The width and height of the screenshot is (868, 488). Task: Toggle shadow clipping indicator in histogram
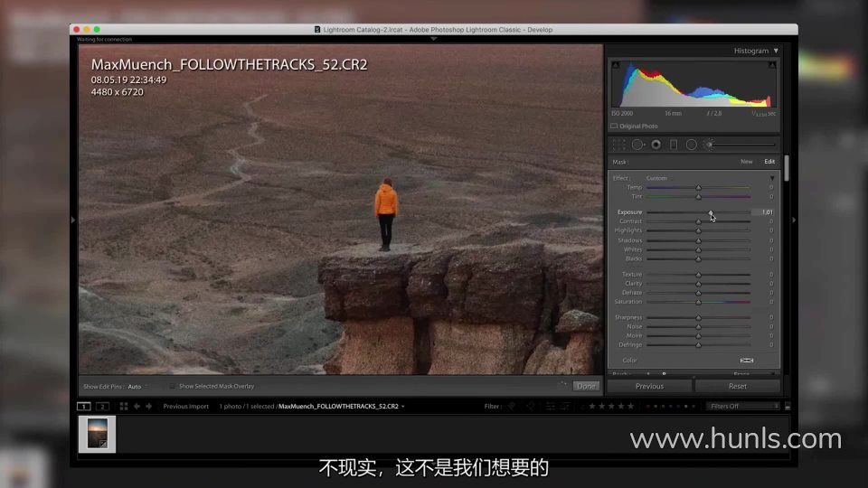(x=616, y=65)
